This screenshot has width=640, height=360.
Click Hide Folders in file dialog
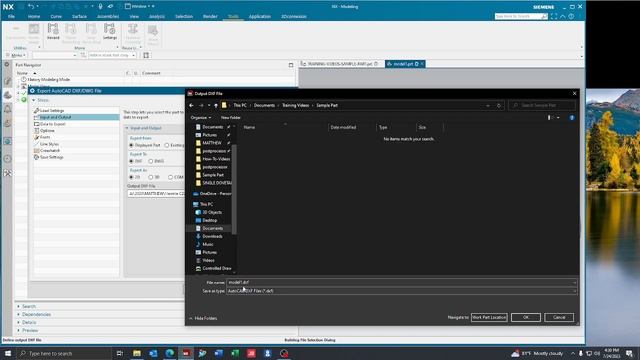[203, 318]
